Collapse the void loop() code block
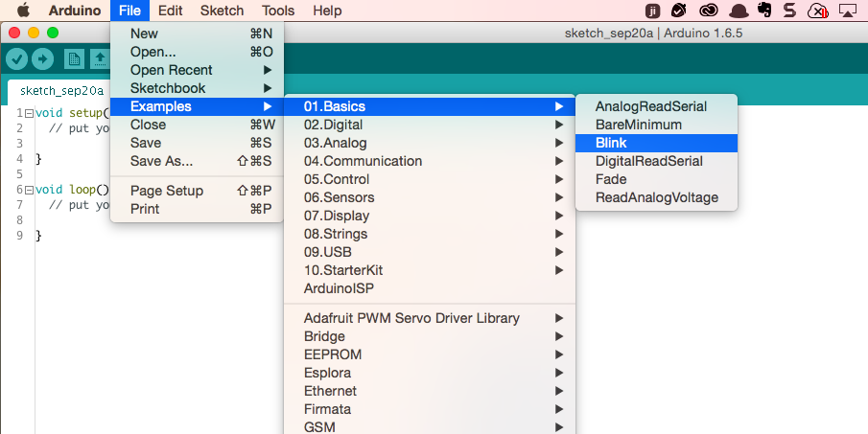868x434 pixels. point(29,190)
